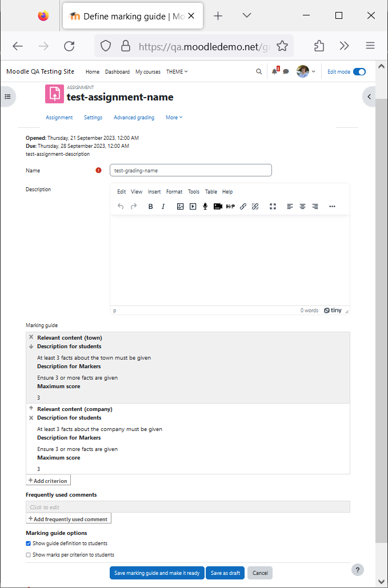The height and width of the screenshot is (588, 388).
Task: Expand the THEME dropdown menu
Action: (177, 71)
